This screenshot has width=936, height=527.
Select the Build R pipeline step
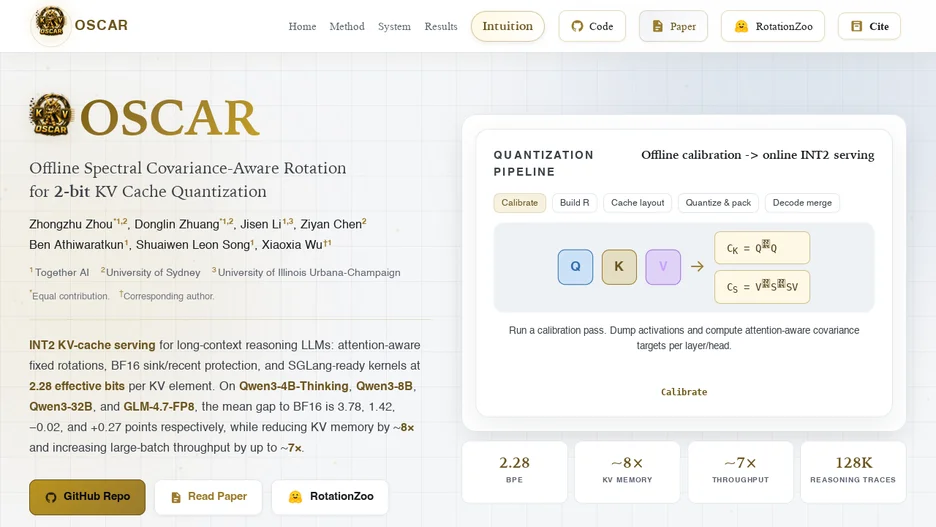click(x=574, y=203)
